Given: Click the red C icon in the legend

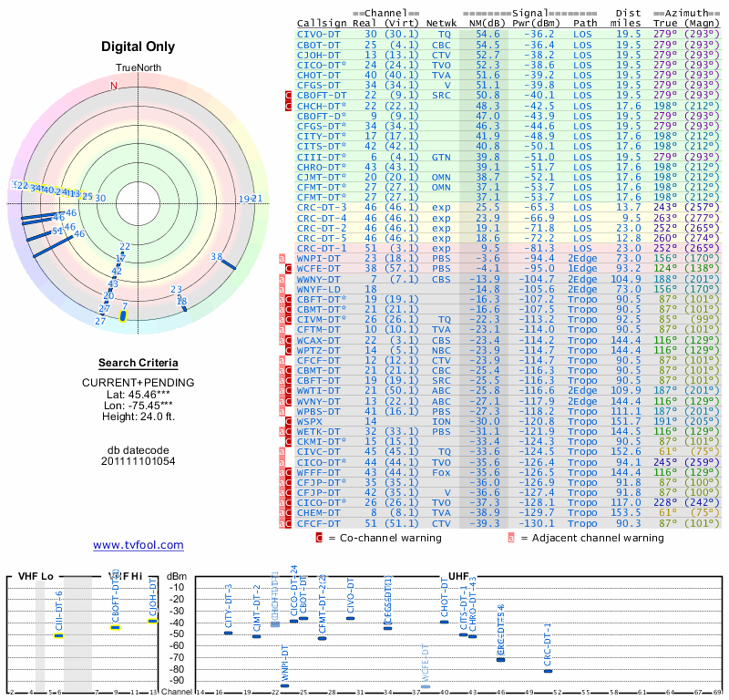Looking at the screenshot, I should [x=319, y=538].
